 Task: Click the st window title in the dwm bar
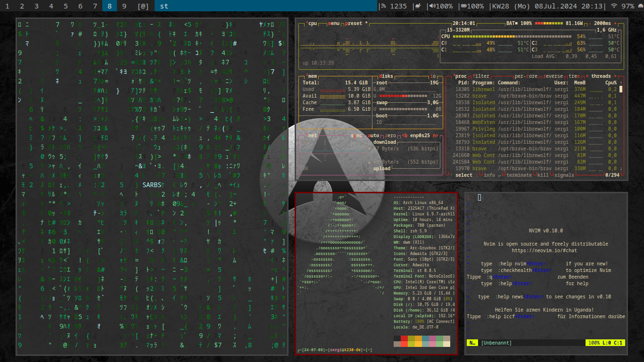(x=164, y=6)
